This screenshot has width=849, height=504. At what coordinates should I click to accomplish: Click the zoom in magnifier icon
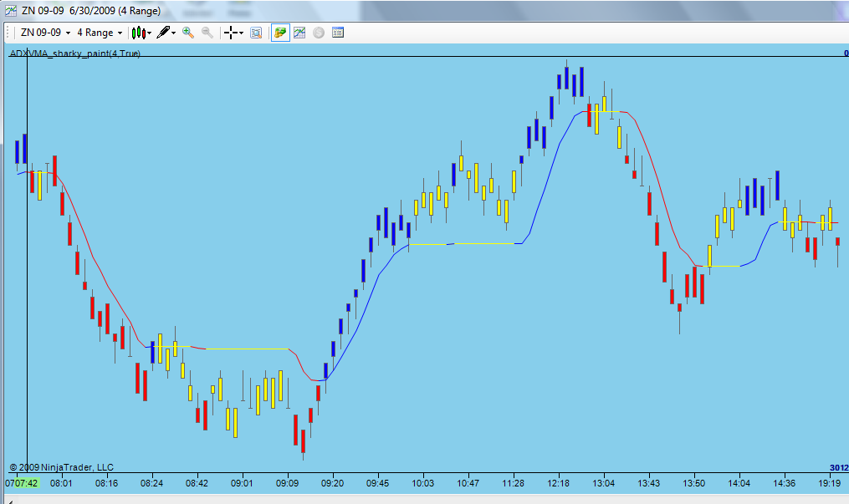(188, 33)
